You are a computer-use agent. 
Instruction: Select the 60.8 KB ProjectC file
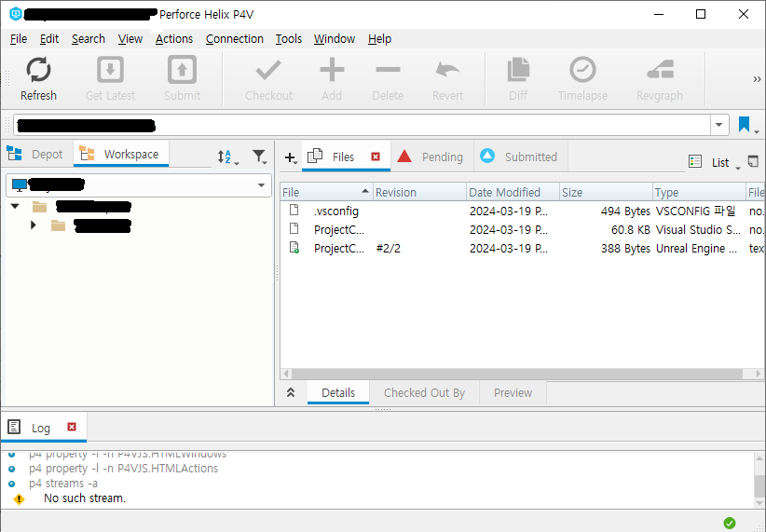click(523, 229)
